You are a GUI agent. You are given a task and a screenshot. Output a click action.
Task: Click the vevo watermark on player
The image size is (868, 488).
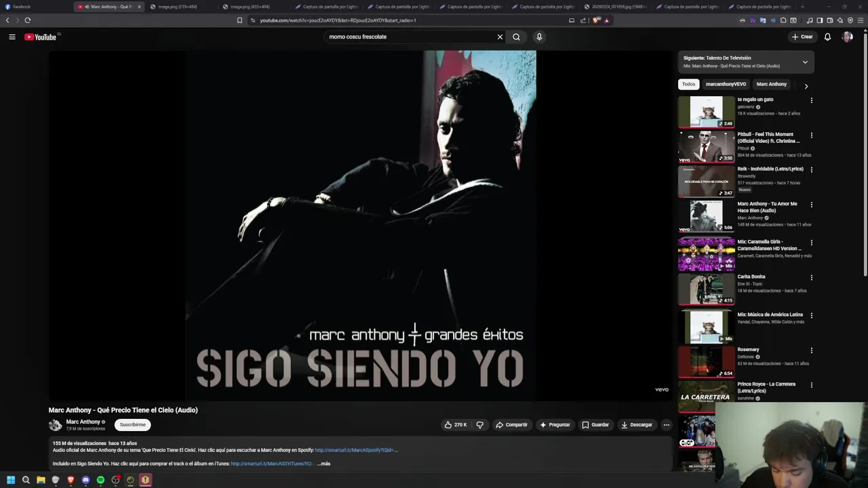point(662,390)
